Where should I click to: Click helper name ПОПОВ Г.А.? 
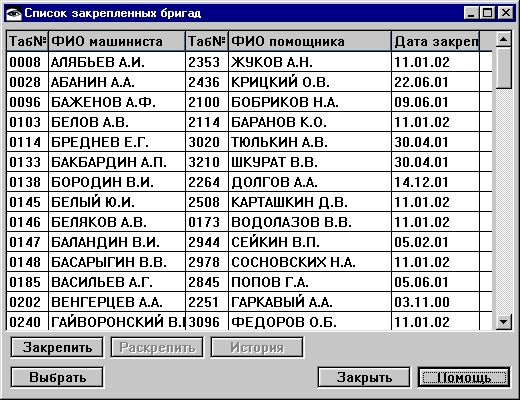point(270,282)
